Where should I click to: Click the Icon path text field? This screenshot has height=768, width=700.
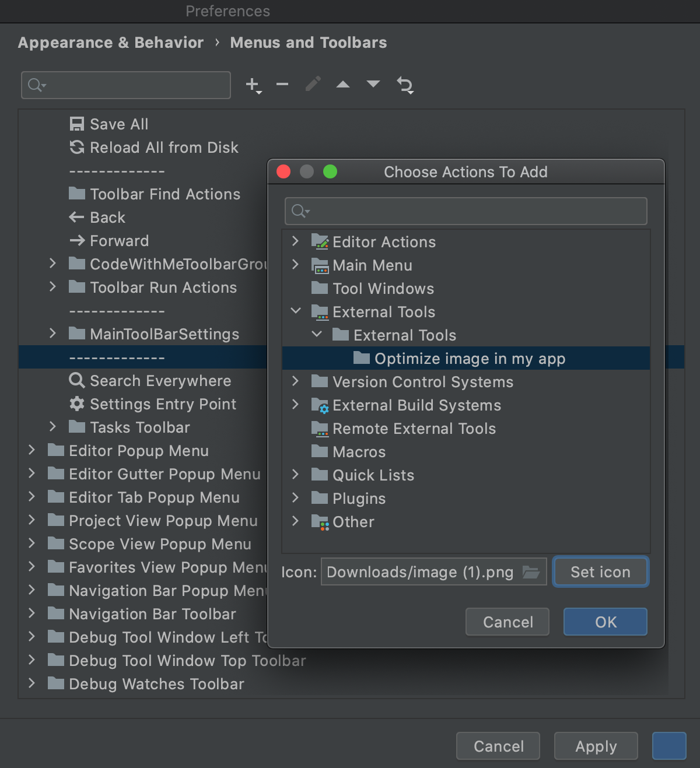[420, 572]
